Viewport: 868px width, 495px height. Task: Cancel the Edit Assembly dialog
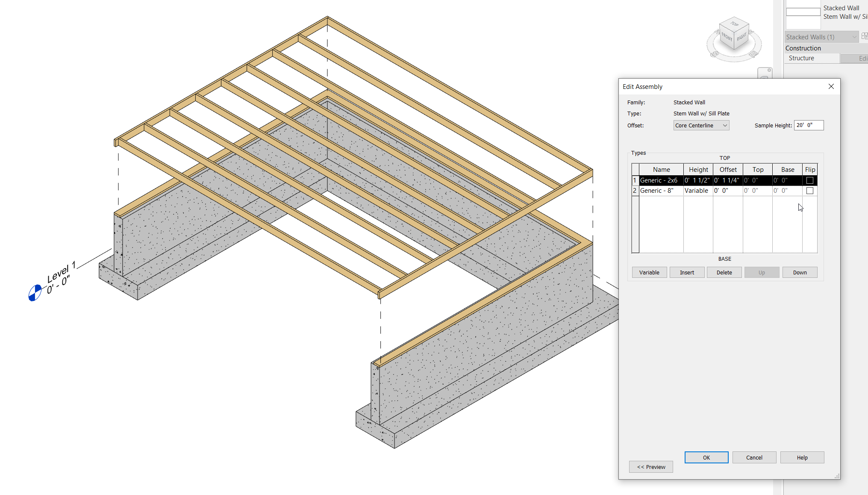pos(754,457)
